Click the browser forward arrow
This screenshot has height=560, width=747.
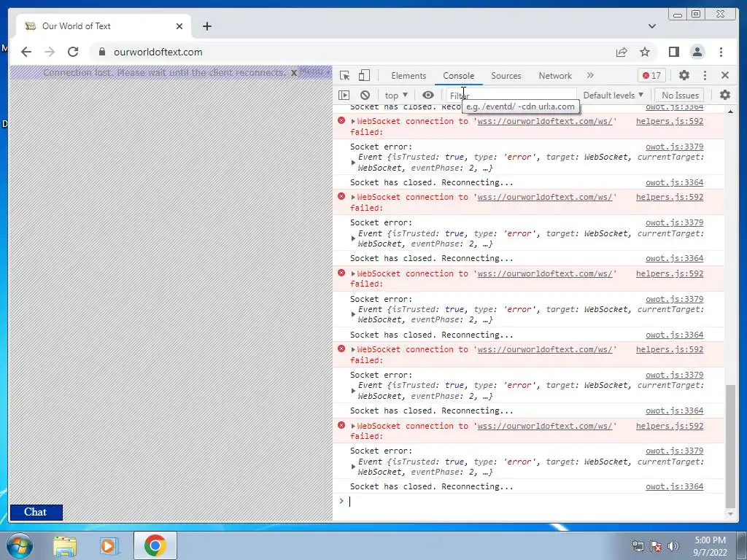tap(50, 52)
